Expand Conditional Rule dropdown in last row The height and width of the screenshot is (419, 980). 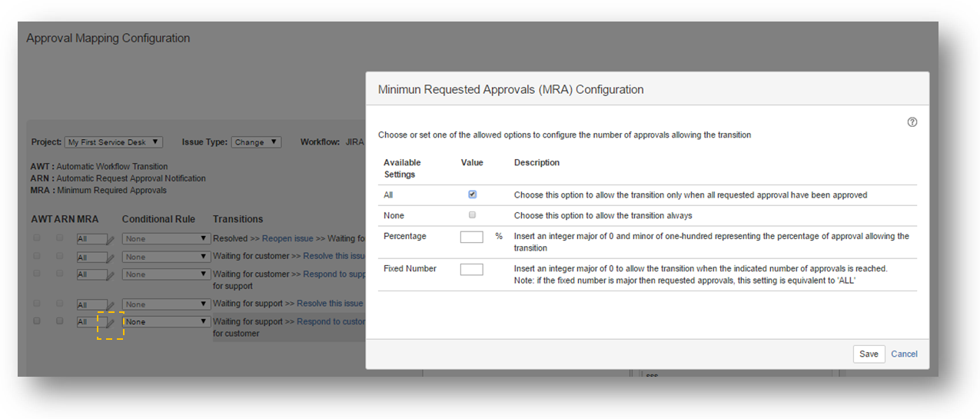(166, 322)
